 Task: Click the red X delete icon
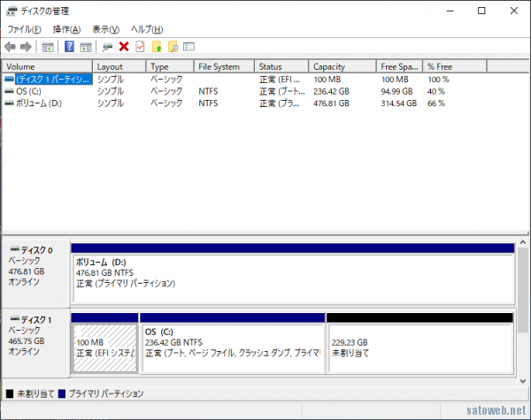click(124, 47)
